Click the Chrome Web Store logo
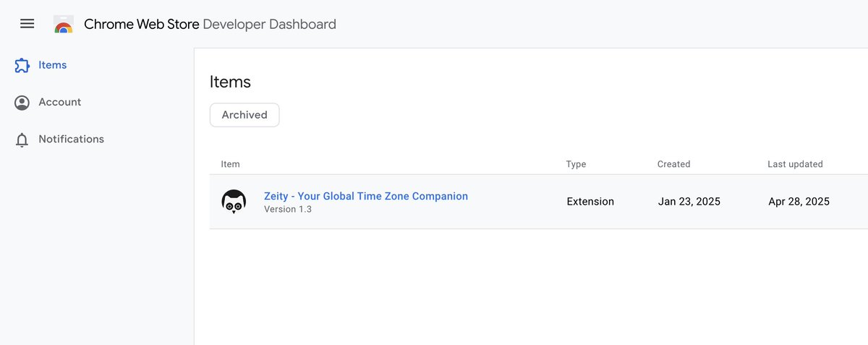This screenshot has height=345, width=868. pyautogui.click(x=64, y=25)
